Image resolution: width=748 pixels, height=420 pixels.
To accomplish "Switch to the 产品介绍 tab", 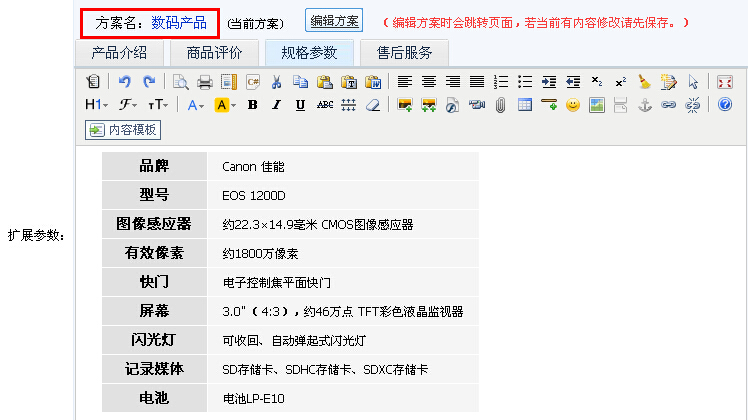I will coord(119,52).
